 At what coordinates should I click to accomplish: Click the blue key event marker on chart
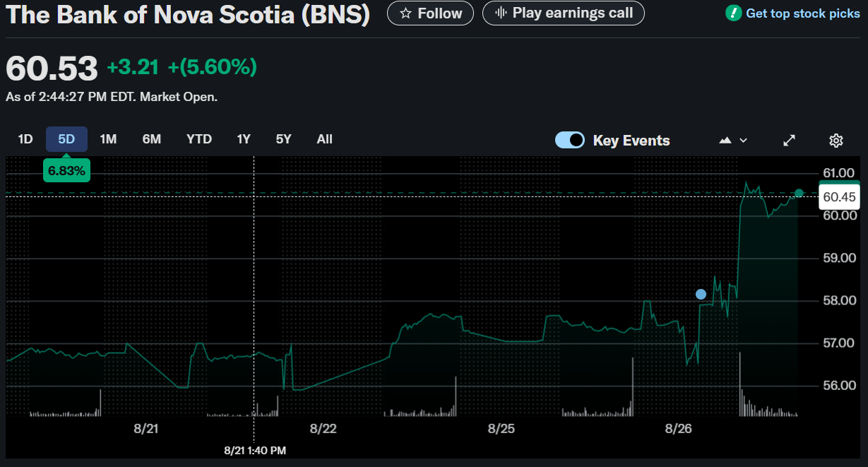point(701,294)
